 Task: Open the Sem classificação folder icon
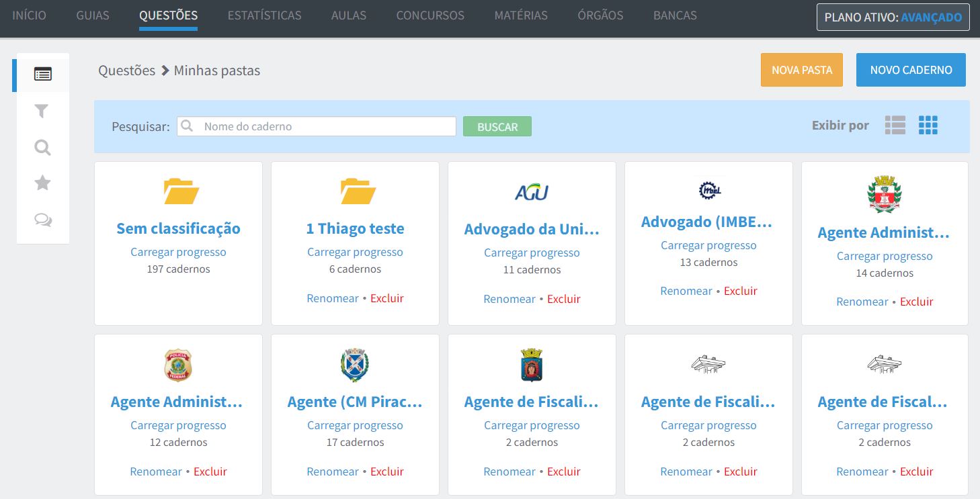click(x=181, y=191)
